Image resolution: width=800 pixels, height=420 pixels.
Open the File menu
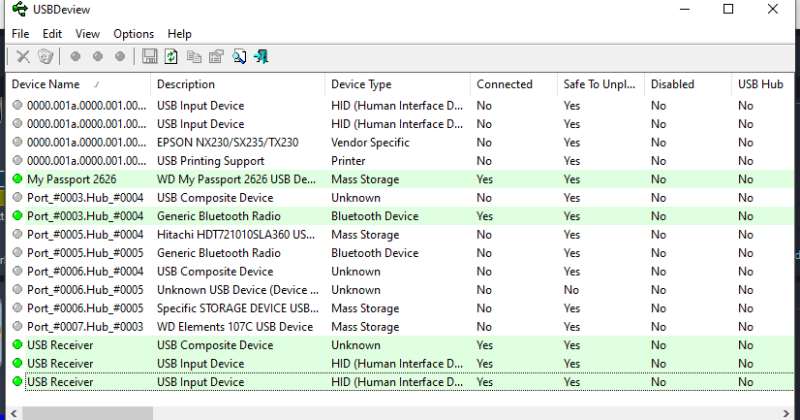pos(20,34)
